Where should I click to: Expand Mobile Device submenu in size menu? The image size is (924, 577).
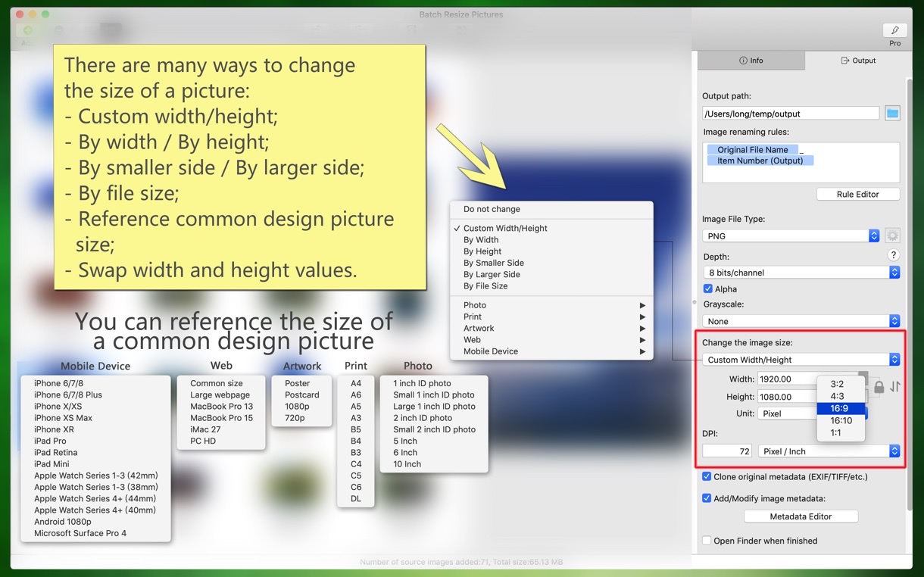(551, 351)
